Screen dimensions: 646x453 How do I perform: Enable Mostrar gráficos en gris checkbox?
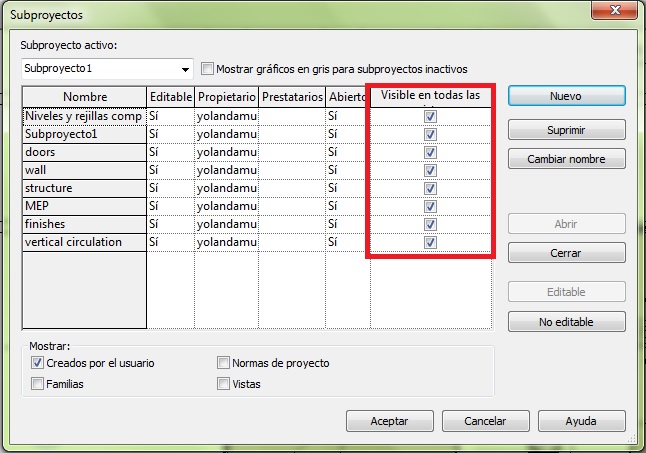208,69
